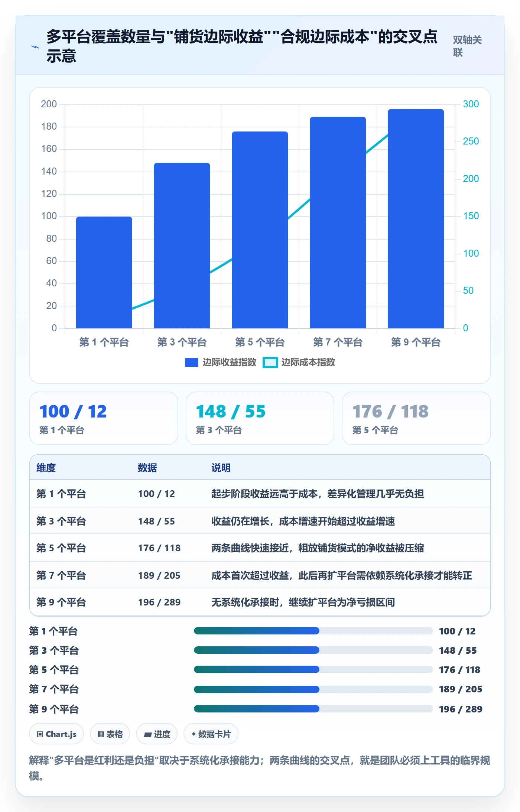Viewport: 520px width, 812px height.
Task: Click progress value 189 / 205
Action: (x=461, y=689)
